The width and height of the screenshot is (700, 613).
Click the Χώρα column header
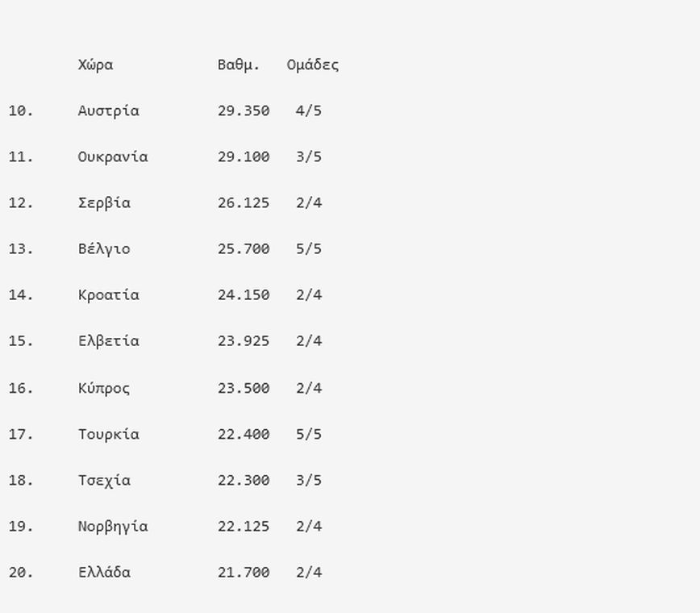[95, 65]
